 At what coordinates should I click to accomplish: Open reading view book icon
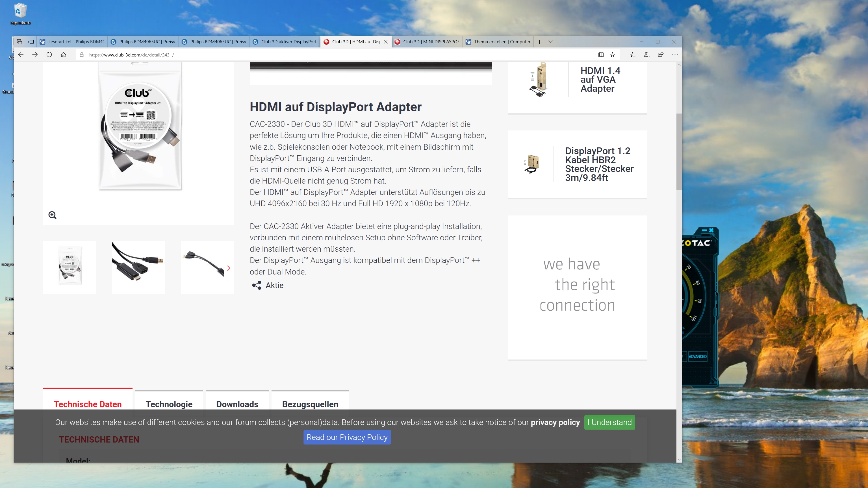click(601, 55)
